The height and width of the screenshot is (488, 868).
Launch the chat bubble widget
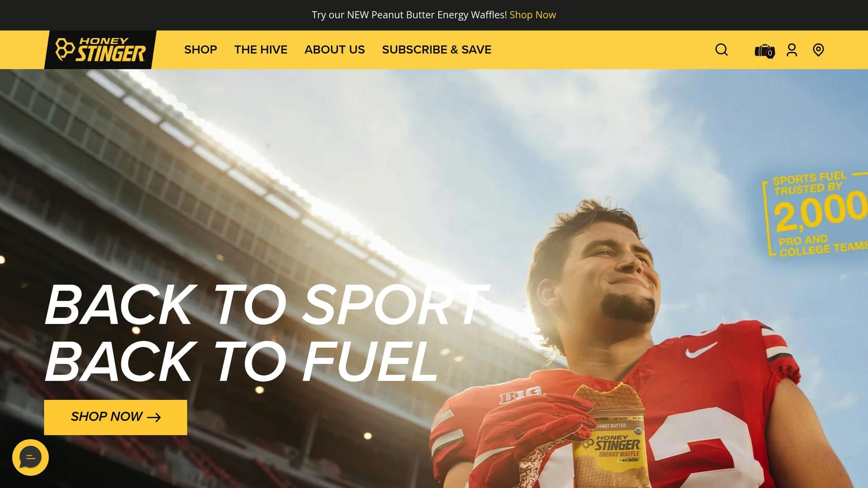pos(31,457)
